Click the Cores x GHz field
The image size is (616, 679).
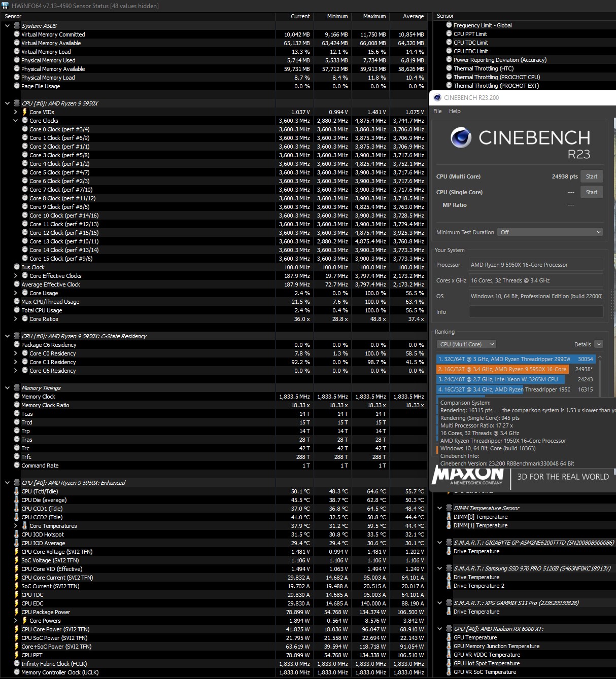(x=536, y=280)
